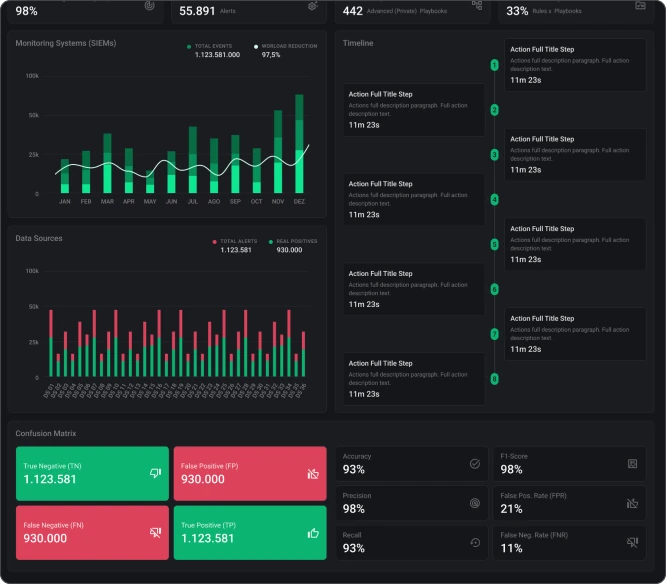
Task: Click the SEP axis label
Action: 235,201
